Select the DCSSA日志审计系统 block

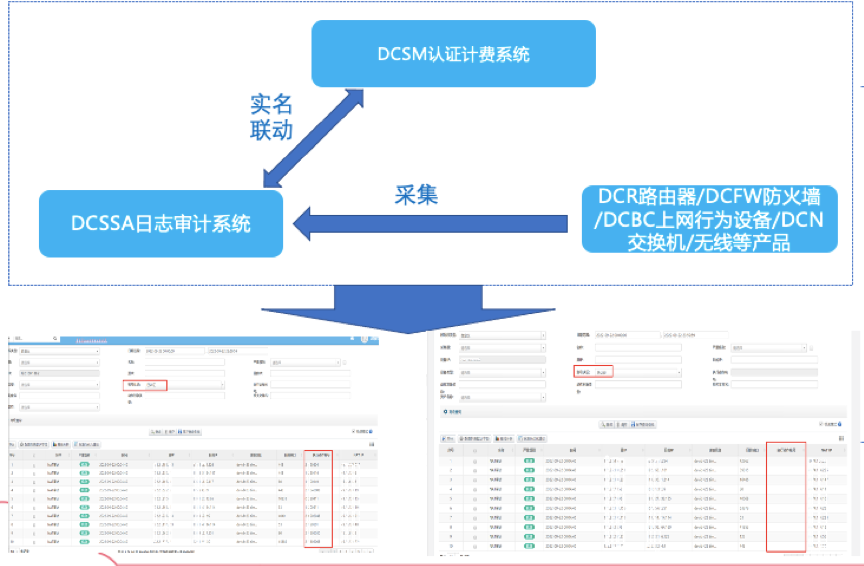click(x=159, y=222)
